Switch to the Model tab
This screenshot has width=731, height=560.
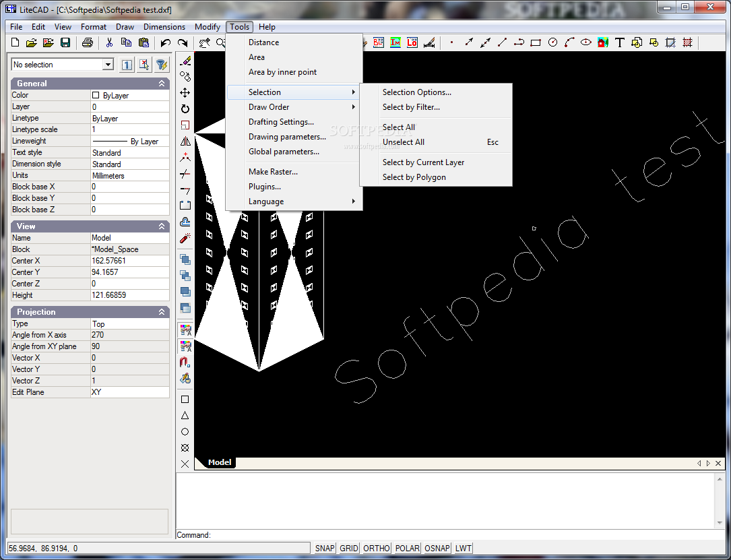(219, 462)
